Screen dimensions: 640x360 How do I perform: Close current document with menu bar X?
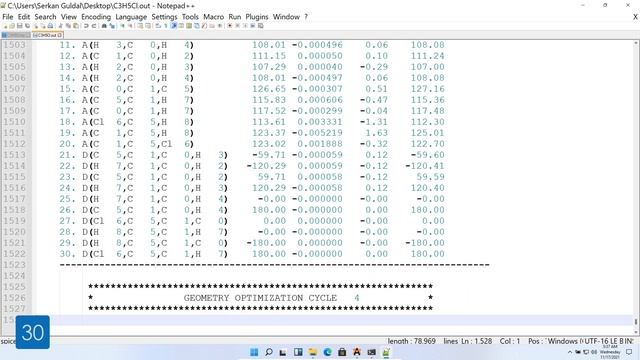pyautogui.click(x=635, y=17)
